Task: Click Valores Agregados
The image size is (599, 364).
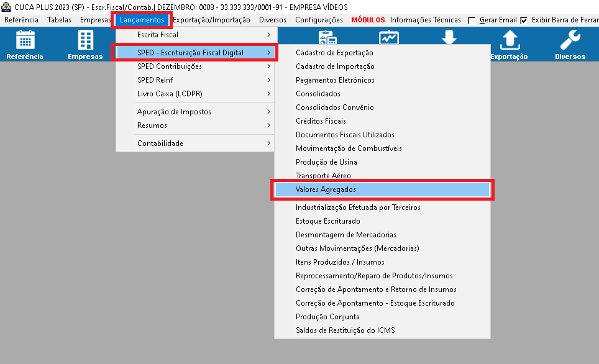Action: [382, 189]
